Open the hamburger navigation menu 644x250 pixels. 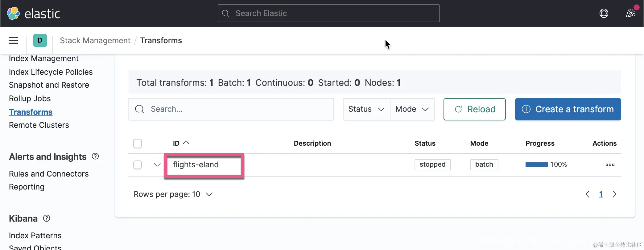[13, 40]
